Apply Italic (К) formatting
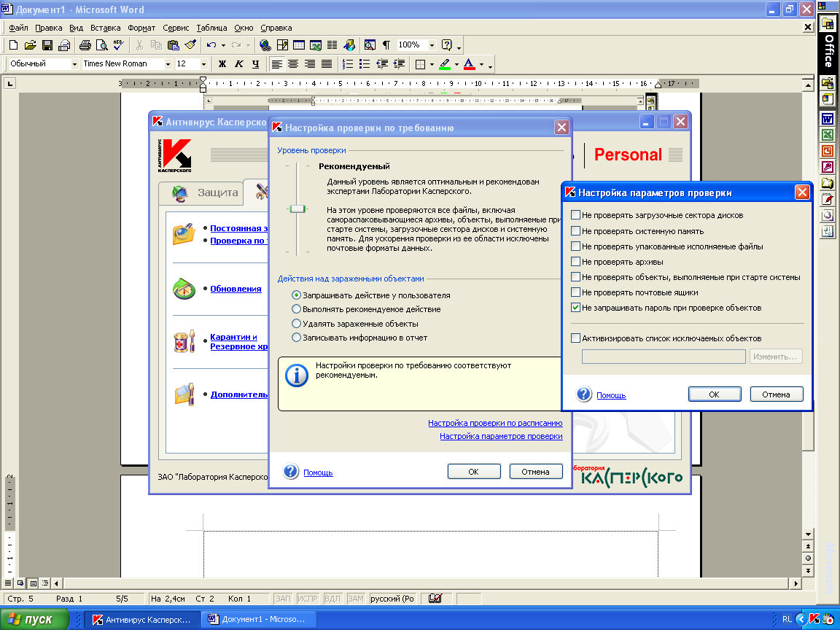The image size is (840, 630). coord(239,64)
